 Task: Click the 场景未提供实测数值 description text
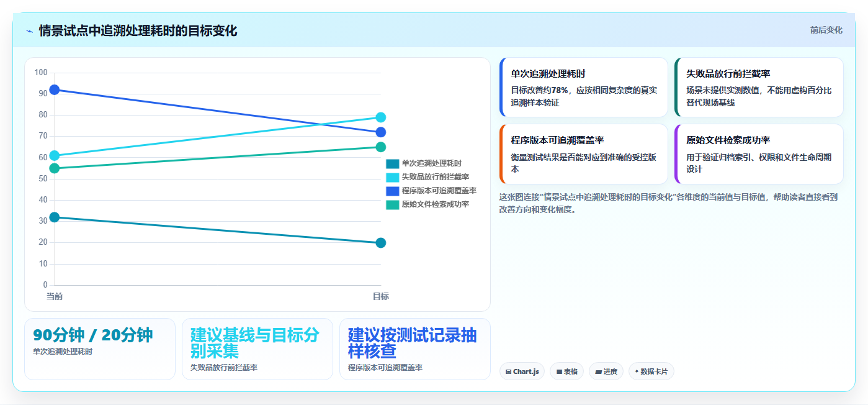point(759,96)
